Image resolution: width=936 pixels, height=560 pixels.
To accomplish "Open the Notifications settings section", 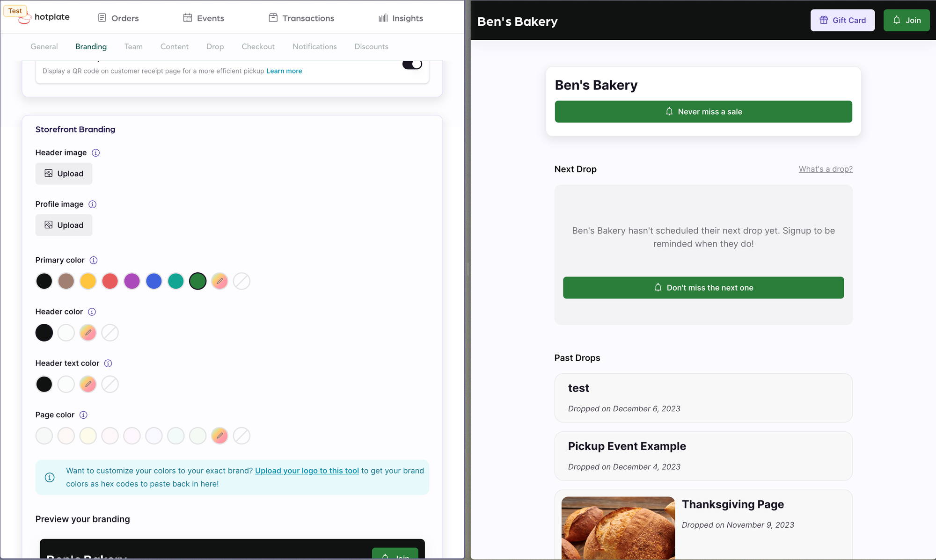I will 314,46.
